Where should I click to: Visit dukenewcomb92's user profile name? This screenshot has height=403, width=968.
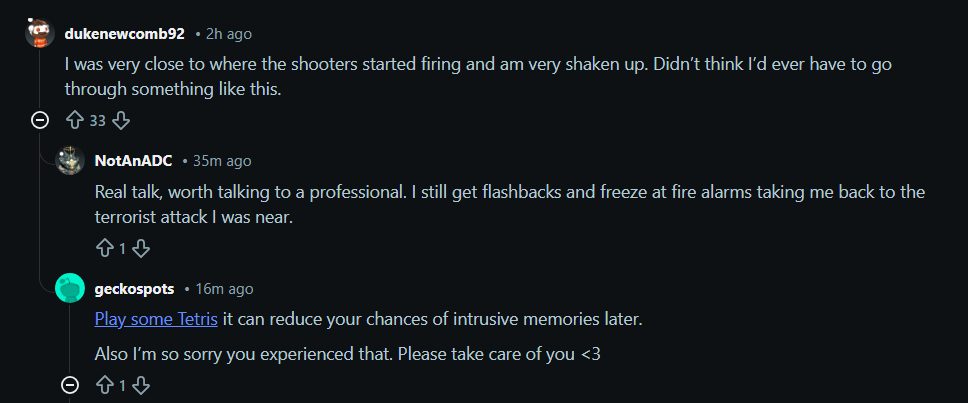[x=124, y=33]
